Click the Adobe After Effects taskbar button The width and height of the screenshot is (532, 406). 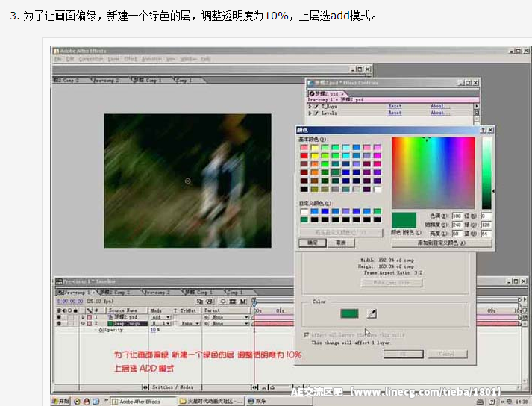[141, 402]
